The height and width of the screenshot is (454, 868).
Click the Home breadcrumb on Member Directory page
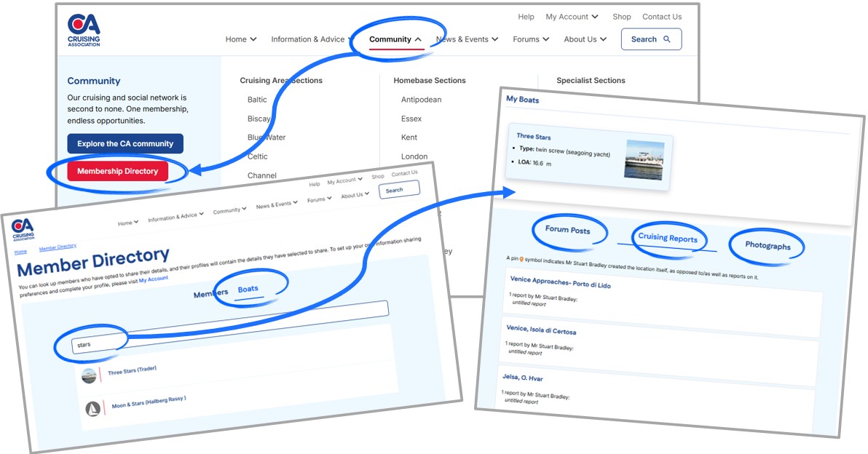[x=20, y=252]
